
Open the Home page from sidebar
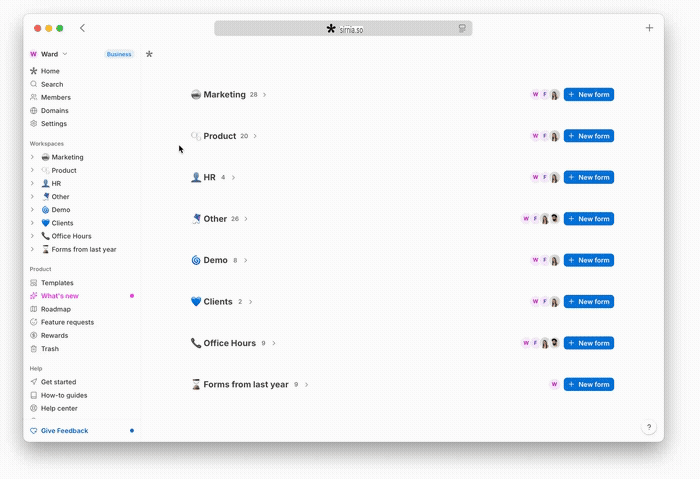(x=50, y=71)
